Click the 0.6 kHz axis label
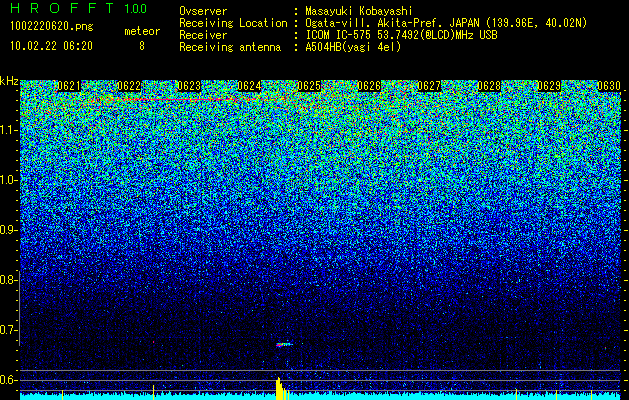The height and width of the screenshot is (400, 629). (8, 380)
